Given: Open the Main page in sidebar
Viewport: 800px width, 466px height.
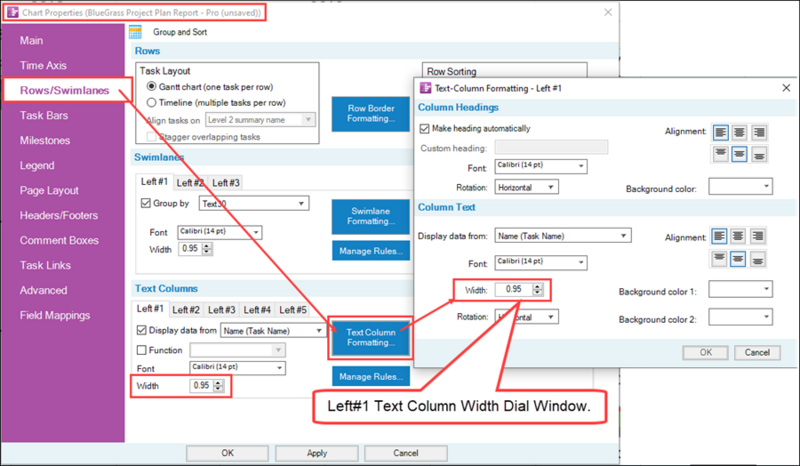Looking at the screenshot, I should tap(31, 40).
